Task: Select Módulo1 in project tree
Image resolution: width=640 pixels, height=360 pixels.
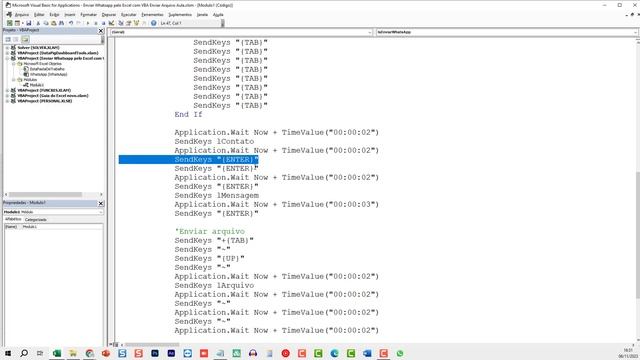Action: [x=36, y=85]
